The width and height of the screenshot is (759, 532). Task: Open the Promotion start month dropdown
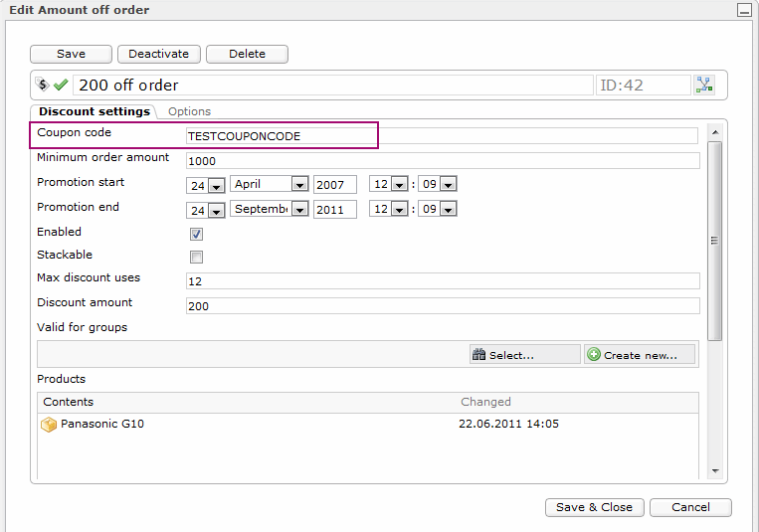tap(298, 185)
